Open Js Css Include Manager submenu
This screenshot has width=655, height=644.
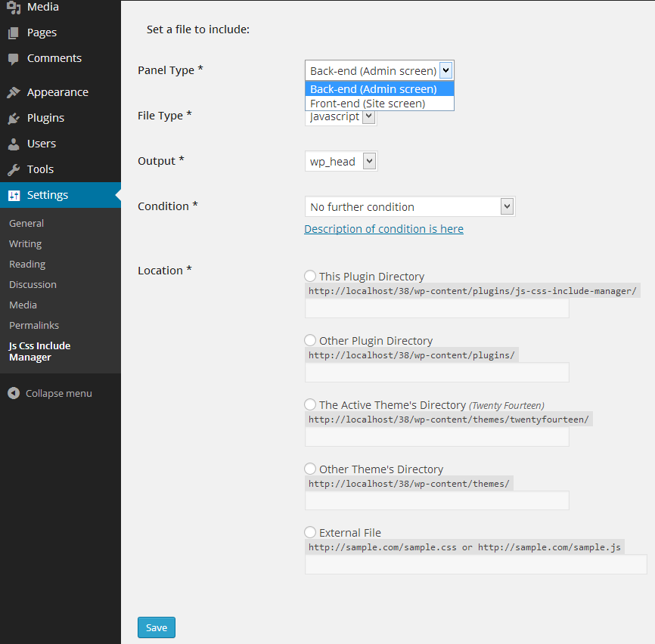39,351
